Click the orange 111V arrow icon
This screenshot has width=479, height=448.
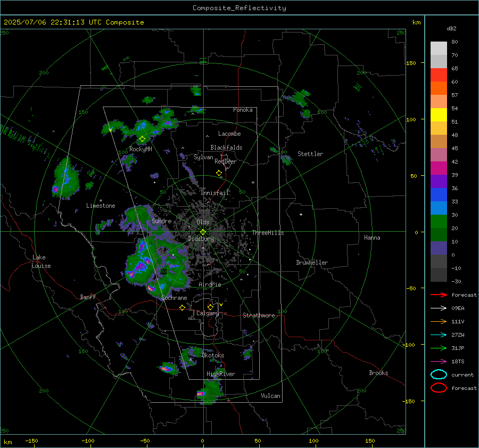pos(439,321)
